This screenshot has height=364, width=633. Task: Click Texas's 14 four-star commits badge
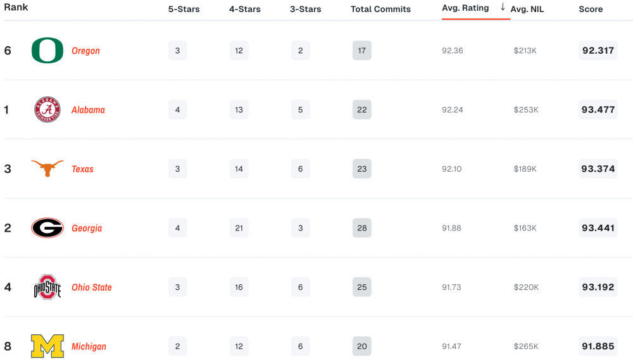pyautogui.click(x=239, y=169)
